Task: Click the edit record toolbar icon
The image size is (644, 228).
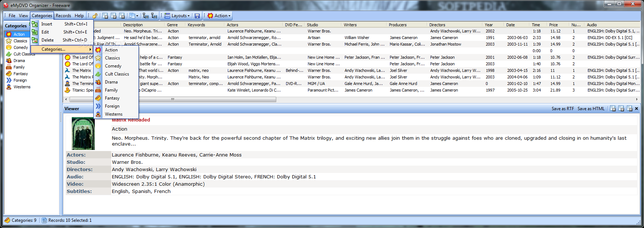Action: [114, 16]
